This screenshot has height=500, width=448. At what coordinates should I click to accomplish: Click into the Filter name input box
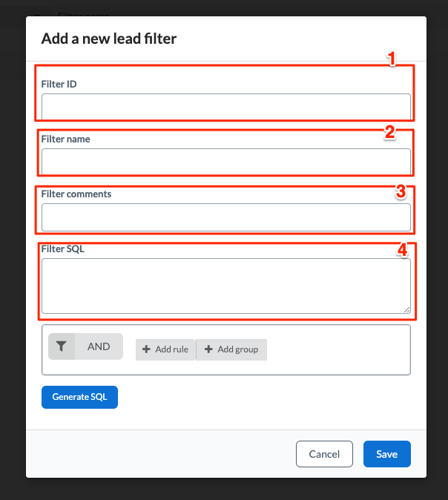[x=226, y=162]
